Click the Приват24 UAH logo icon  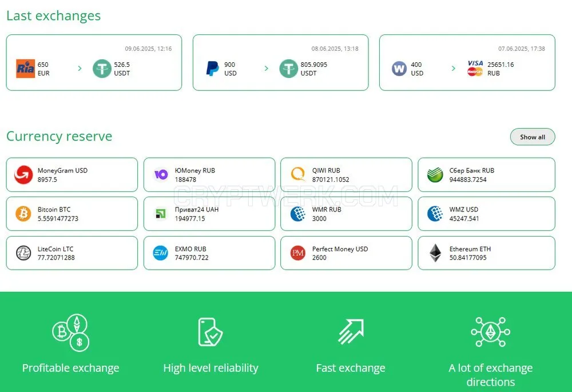(161, 214)
